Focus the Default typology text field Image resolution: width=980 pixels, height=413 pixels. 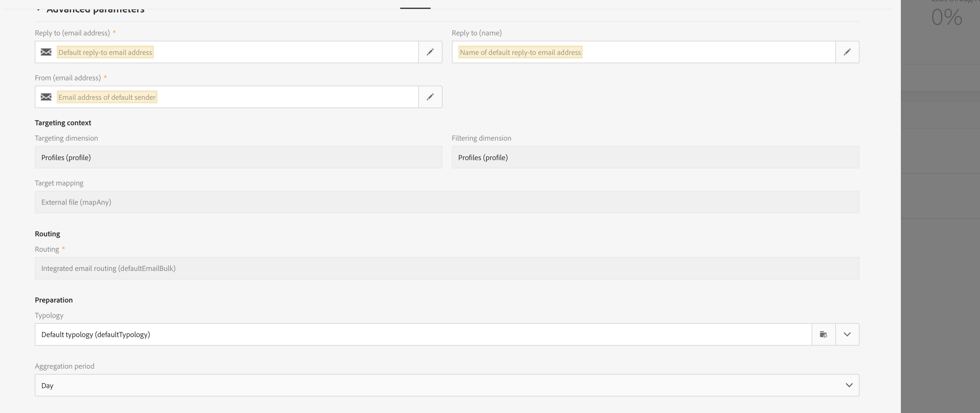(422, 335)
